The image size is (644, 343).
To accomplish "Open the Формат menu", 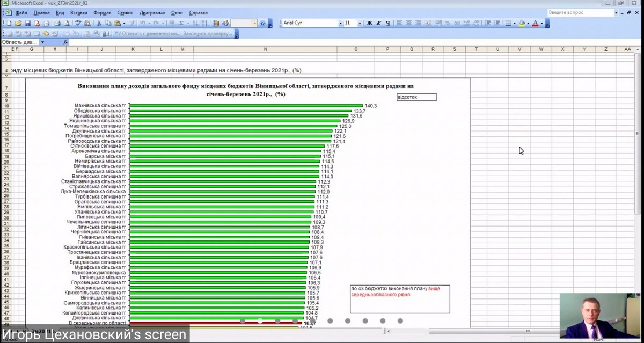I will pos(102,12).
